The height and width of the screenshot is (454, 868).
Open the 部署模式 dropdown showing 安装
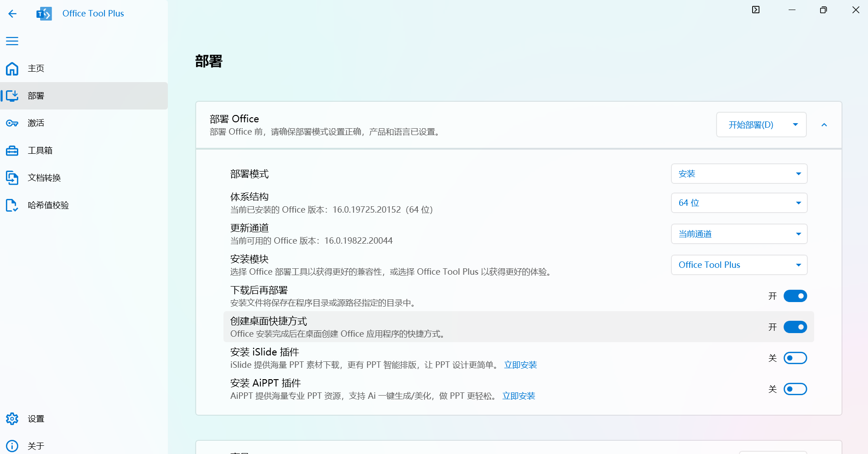pyautogui.click(x=739, y=174)
